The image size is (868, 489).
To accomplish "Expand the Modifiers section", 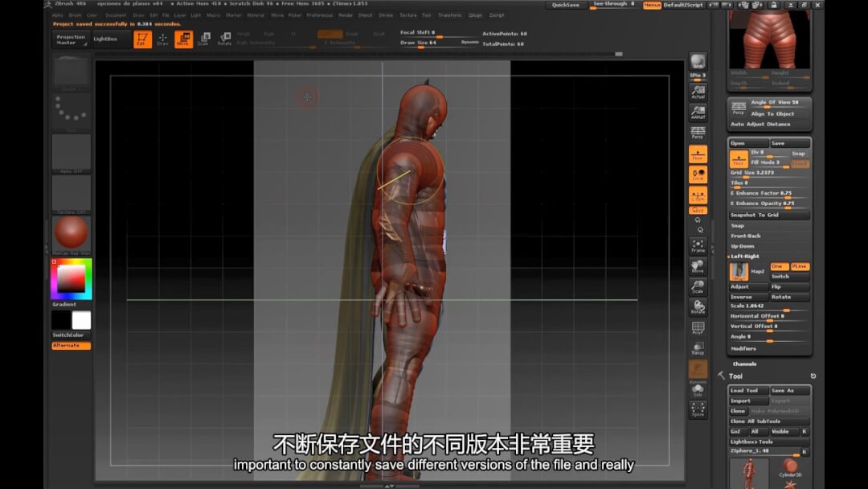I will coord(743,349).
